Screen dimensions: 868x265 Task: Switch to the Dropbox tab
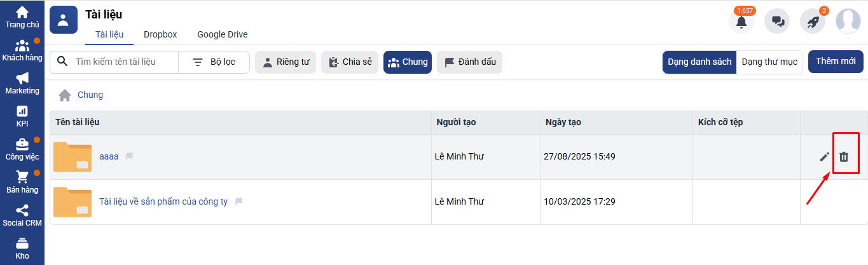(160, 34)
